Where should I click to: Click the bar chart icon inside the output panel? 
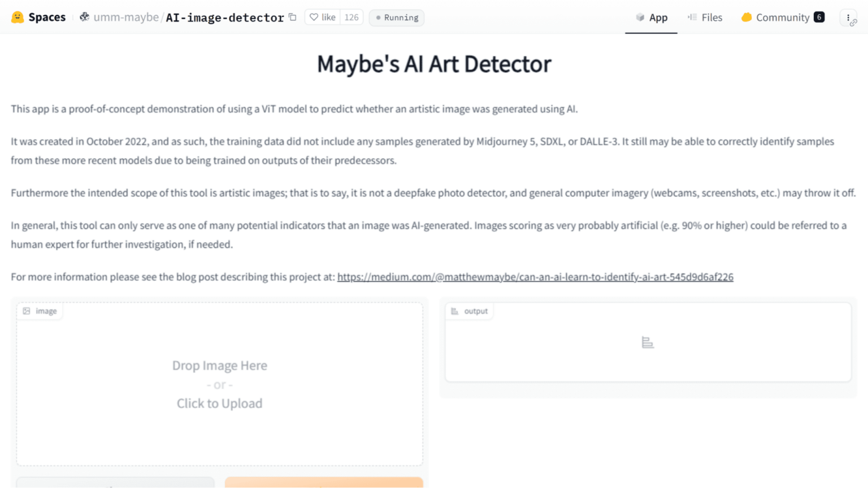[648, 342]
